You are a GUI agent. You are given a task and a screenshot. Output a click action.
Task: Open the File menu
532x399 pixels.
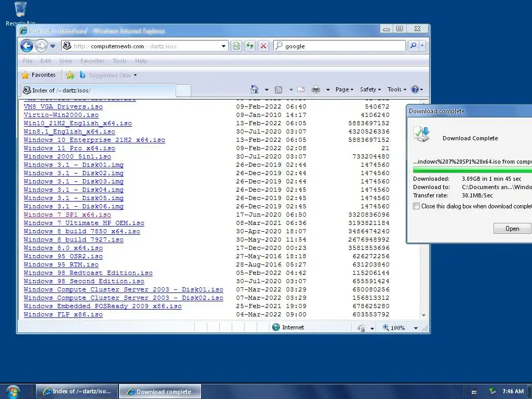click(28, 61)
